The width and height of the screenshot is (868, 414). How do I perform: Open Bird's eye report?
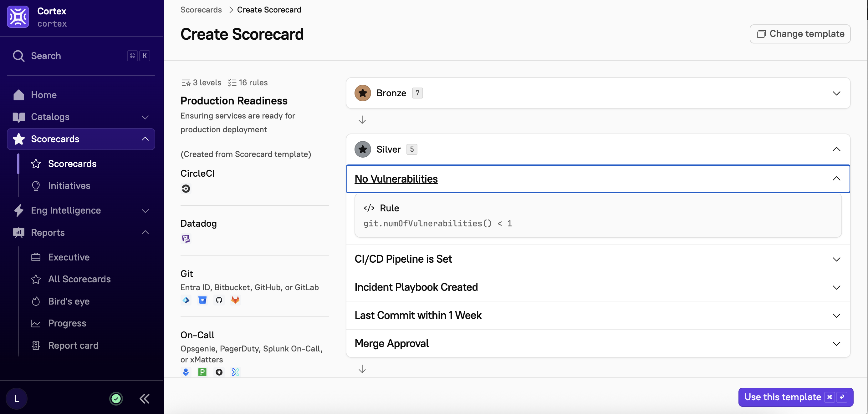69,301
